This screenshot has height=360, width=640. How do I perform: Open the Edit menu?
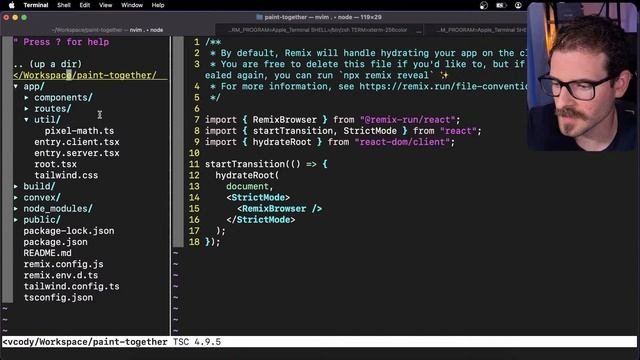pos(84,5)
